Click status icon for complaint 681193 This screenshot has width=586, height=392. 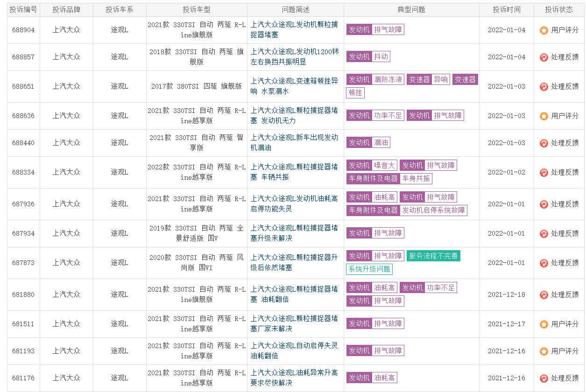(544, 351)
